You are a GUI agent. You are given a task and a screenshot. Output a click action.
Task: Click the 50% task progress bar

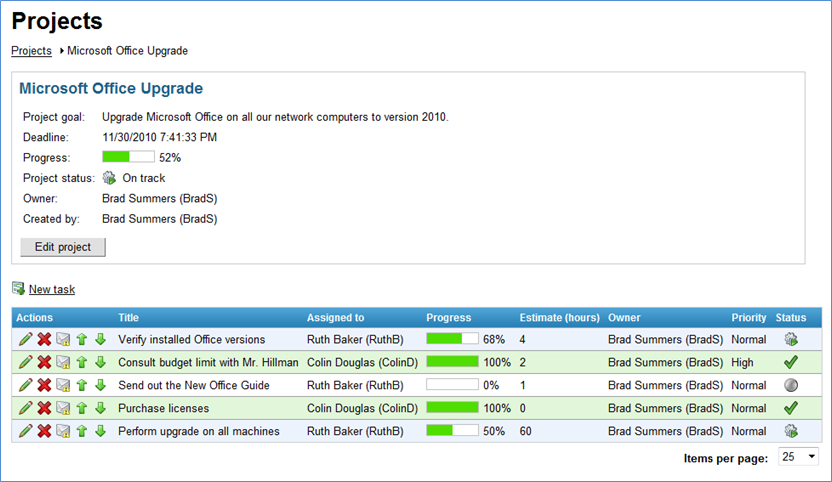tap(452, 431)
